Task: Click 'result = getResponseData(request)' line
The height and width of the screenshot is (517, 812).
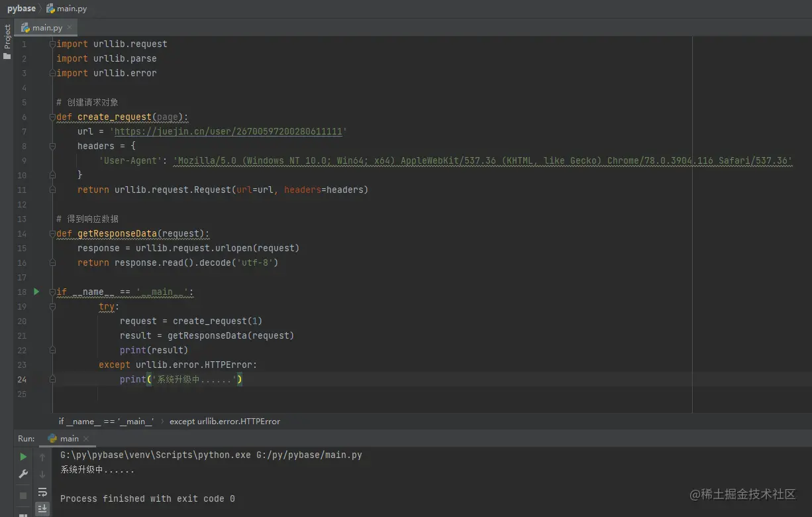Action: [x=207, y=335]
